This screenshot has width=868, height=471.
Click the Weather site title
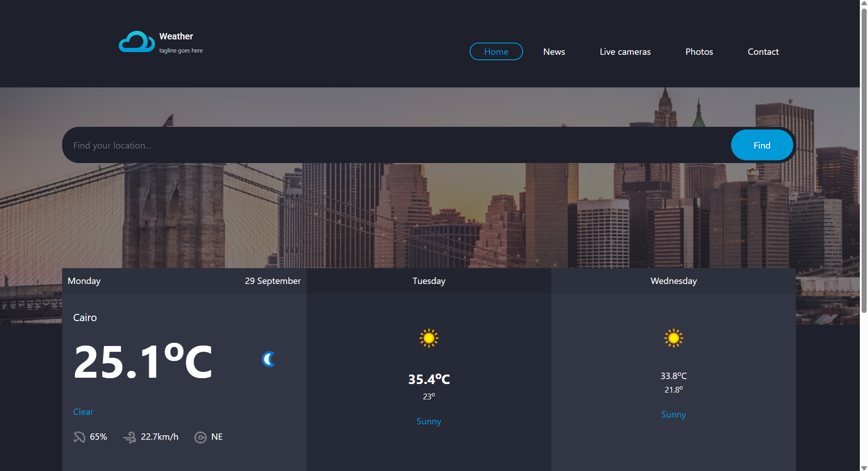(176, 36)
